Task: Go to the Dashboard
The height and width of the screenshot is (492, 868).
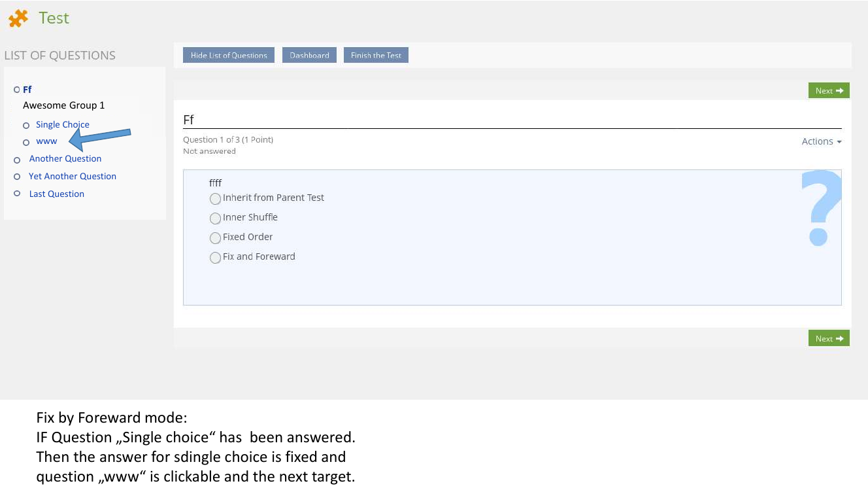Action: (310, 56)
